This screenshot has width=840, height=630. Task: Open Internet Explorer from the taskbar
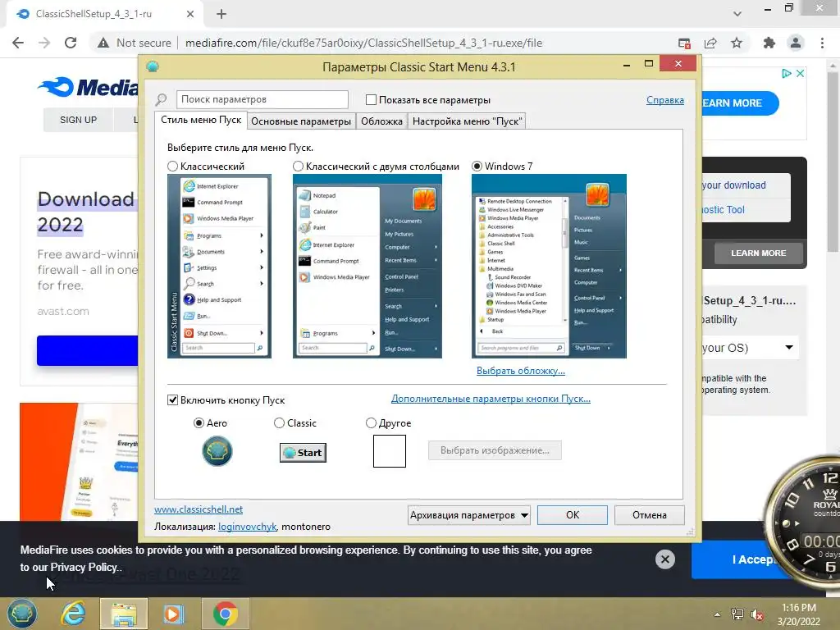point(73,614)
